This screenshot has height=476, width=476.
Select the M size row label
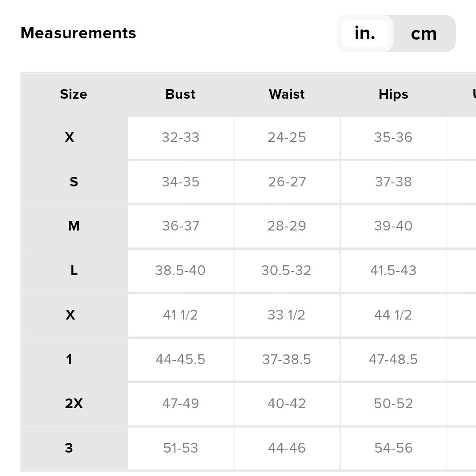[x=74, y=226]
